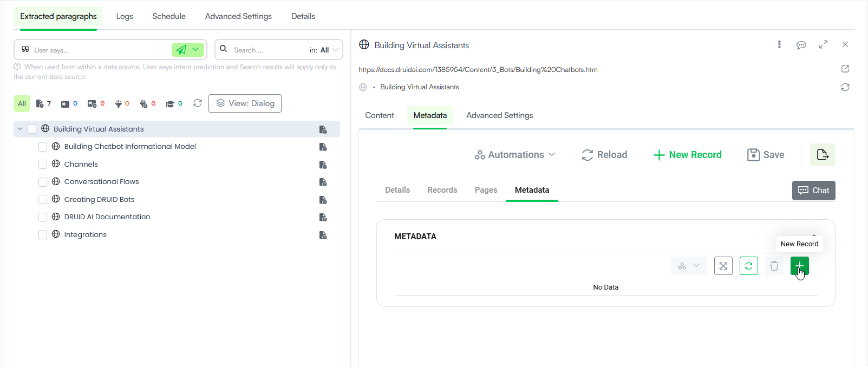Viewport: 868px width, 367px height.
Task: Open the top-level Details tab
Action: coord(303,16)
